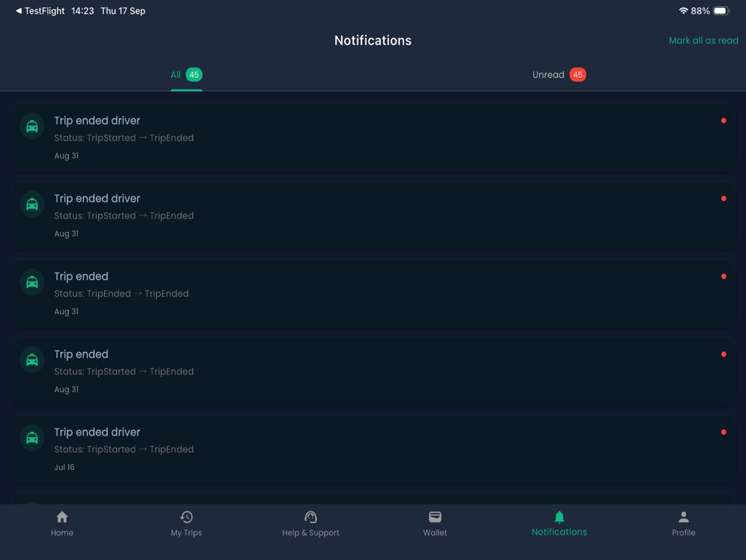
Task: Click "Trip ended driver" title dated Jul 16
Action: [x=97, y=432]
